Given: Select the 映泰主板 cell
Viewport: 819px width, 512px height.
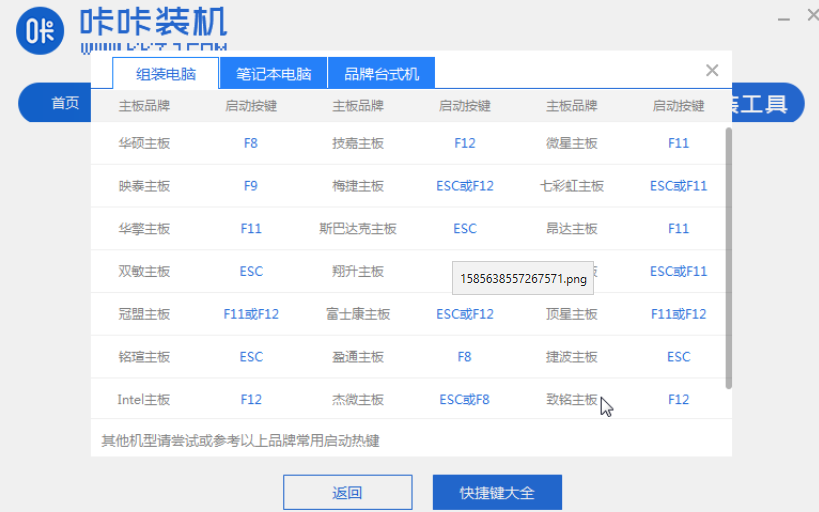Looking at the screenshot, I should click(144, 186).
